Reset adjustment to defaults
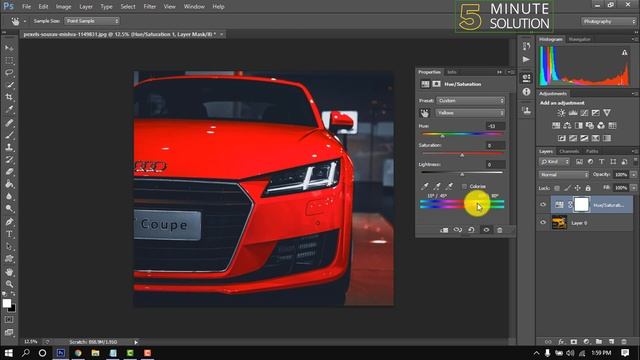 (471, 230)
